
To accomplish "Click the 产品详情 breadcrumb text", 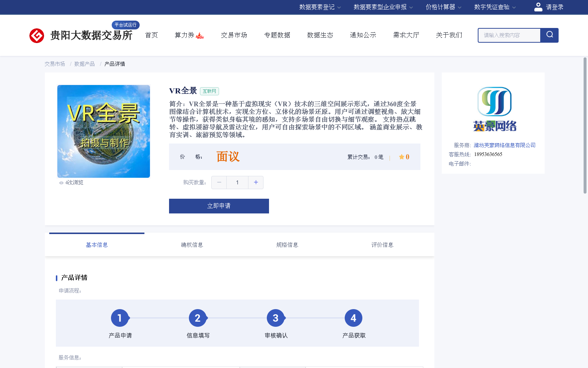I will tap(115, 64).
